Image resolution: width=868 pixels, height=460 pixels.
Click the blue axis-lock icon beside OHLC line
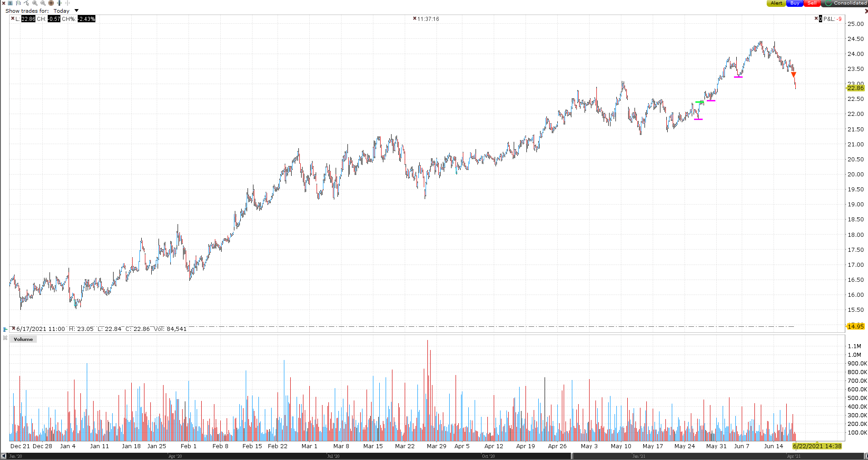5,329
